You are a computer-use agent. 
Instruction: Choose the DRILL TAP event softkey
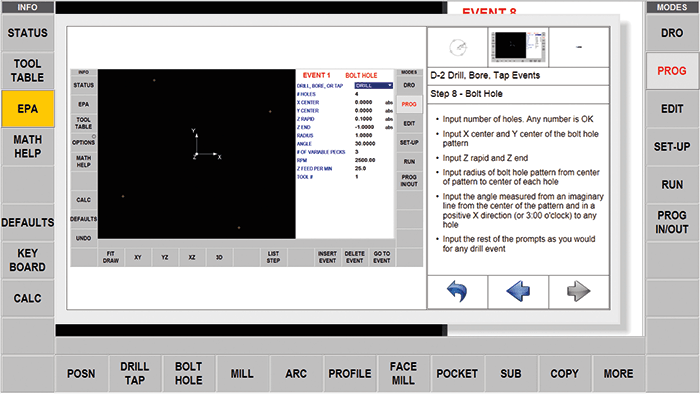coord(135,373)
